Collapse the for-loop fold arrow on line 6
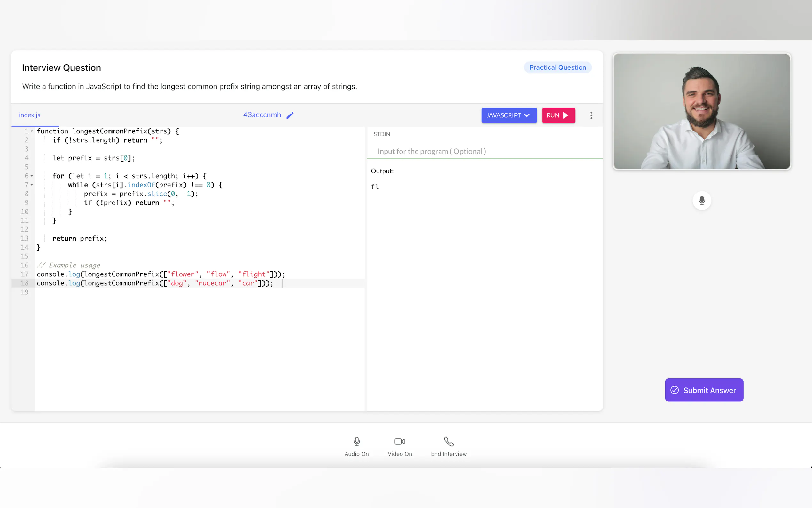812x508 pixels. [32, 176]
